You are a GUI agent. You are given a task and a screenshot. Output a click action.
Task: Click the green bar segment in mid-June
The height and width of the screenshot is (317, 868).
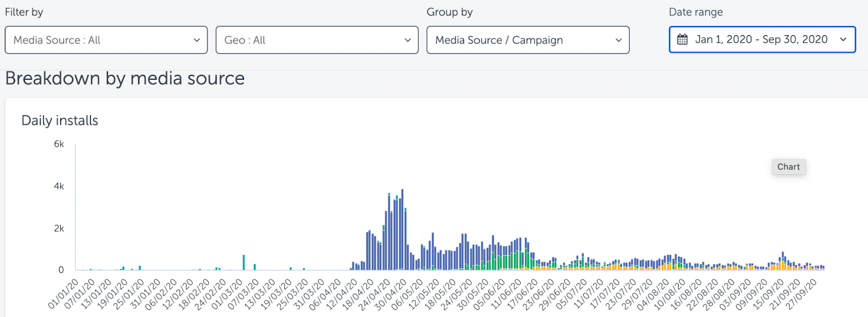(526, 259)
